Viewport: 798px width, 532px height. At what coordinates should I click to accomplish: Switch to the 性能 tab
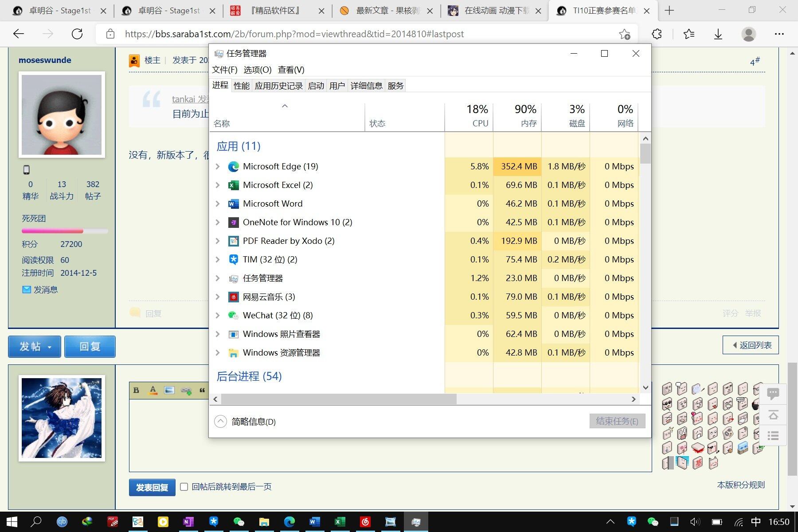point(242,86)
